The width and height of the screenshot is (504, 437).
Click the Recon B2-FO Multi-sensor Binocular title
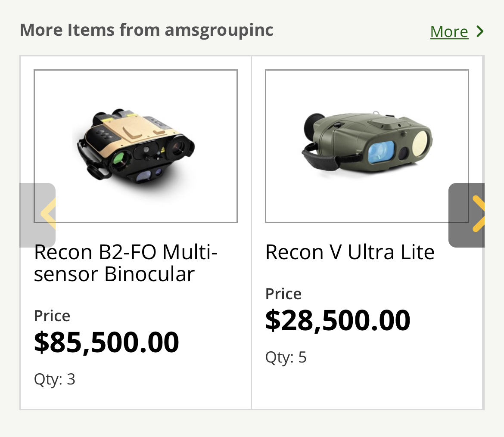point(126,263)
